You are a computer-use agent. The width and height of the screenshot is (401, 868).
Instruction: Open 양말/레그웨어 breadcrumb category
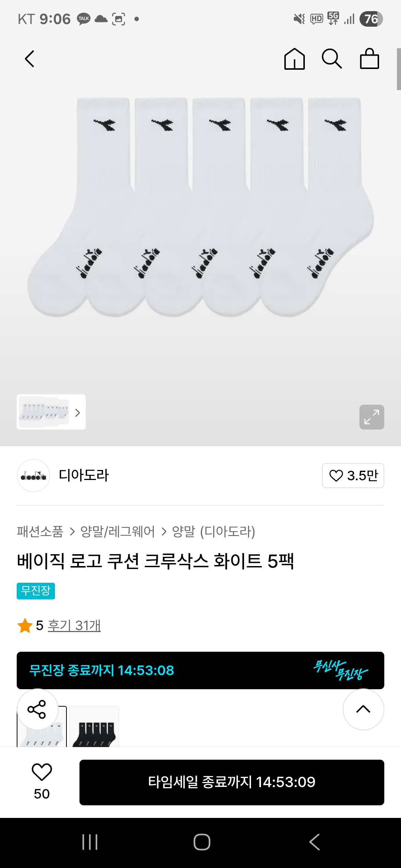coord(117,532)
